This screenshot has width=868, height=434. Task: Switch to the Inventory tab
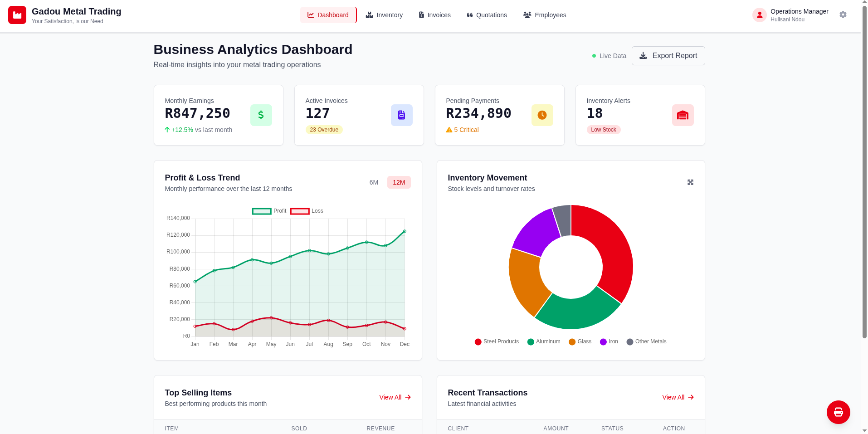[x=384, y=15]
